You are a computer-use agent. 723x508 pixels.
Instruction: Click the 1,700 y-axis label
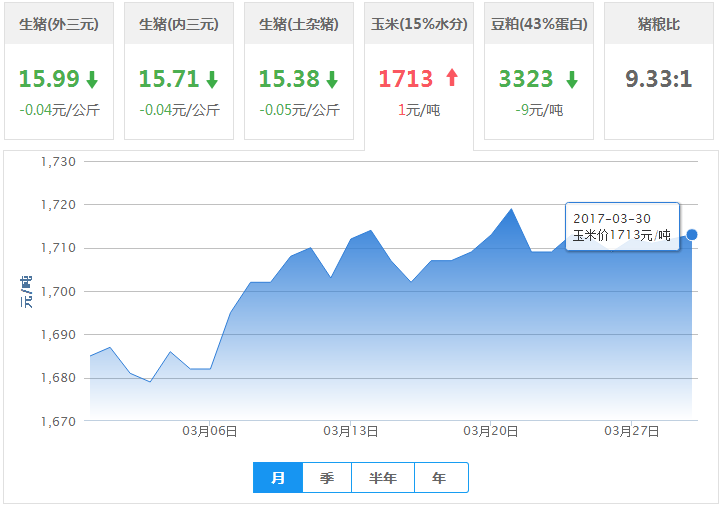pos(58,292)
